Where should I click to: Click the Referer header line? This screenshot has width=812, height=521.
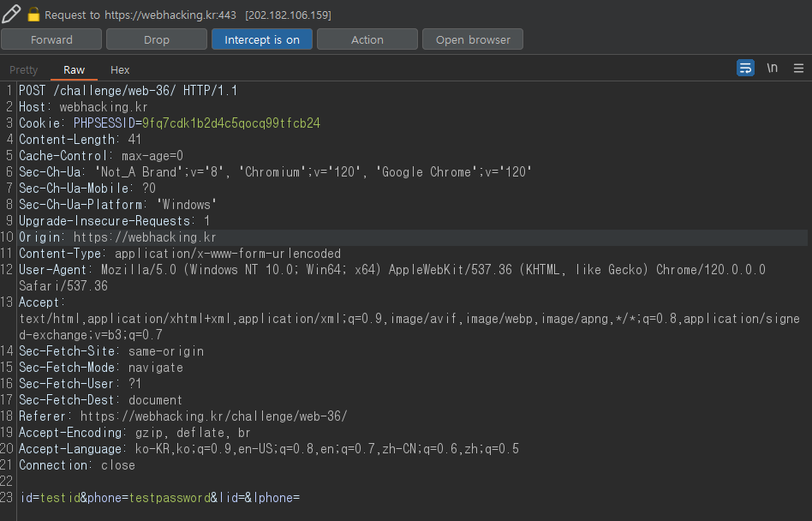(x=182, y=416)
